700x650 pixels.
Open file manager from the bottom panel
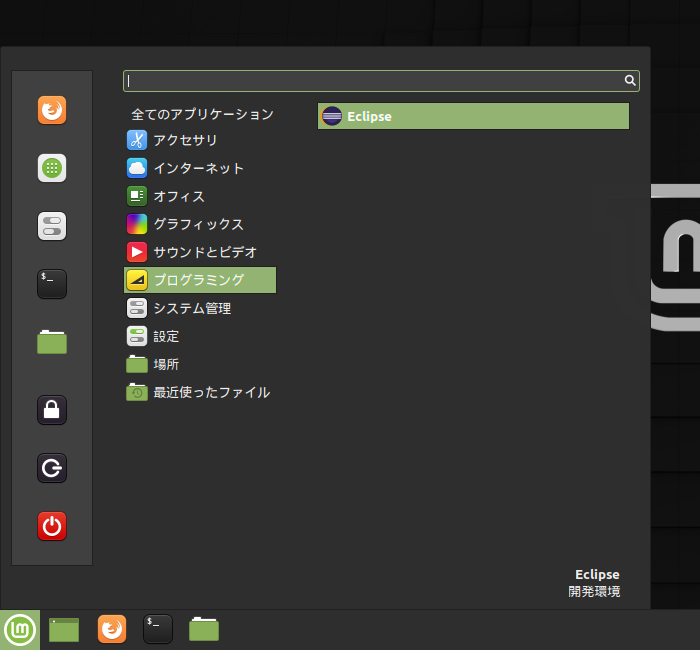tap(204, 629)
